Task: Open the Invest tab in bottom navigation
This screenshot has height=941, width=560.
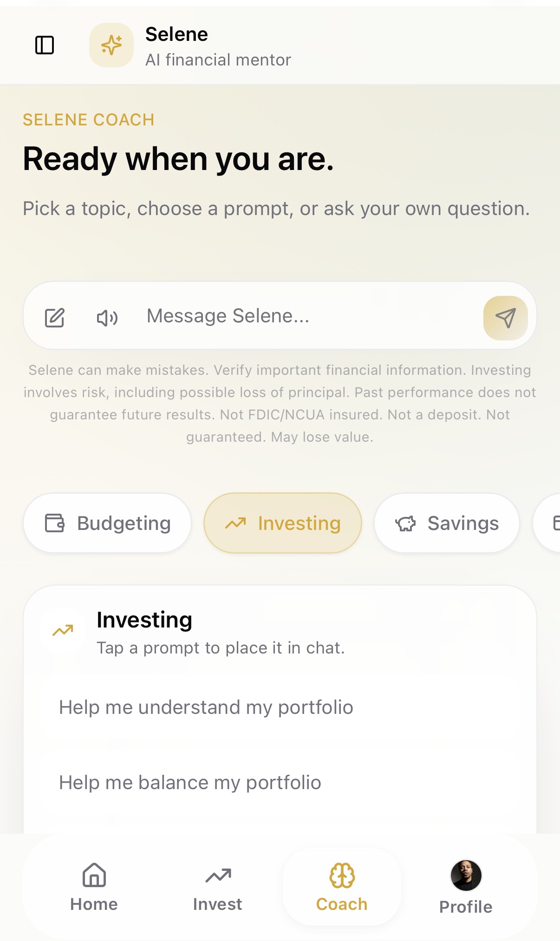Action: (x=218, y=887)
